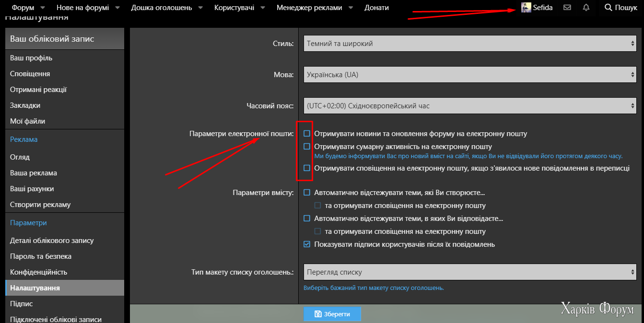Expand the Користувачі menu arrow
This screenshot has height=323, width=644.
(x=263, y=8)
